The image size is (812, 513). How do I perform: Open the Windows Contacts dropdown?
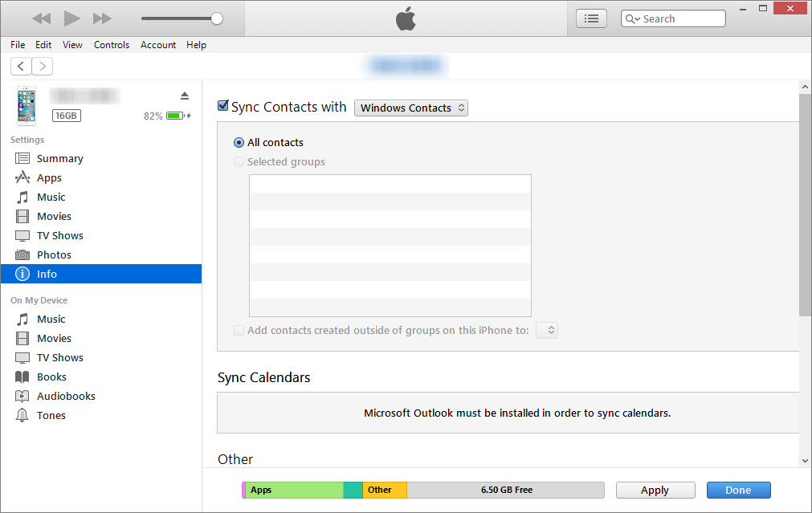pyautogui.click(x=411, y=108)
